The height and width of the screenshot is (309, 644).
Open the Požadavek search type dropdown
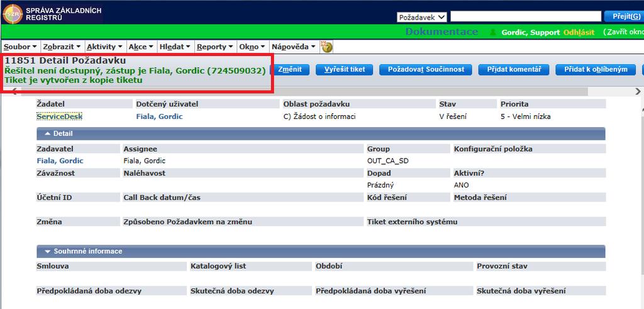click(x=422, y=17)
